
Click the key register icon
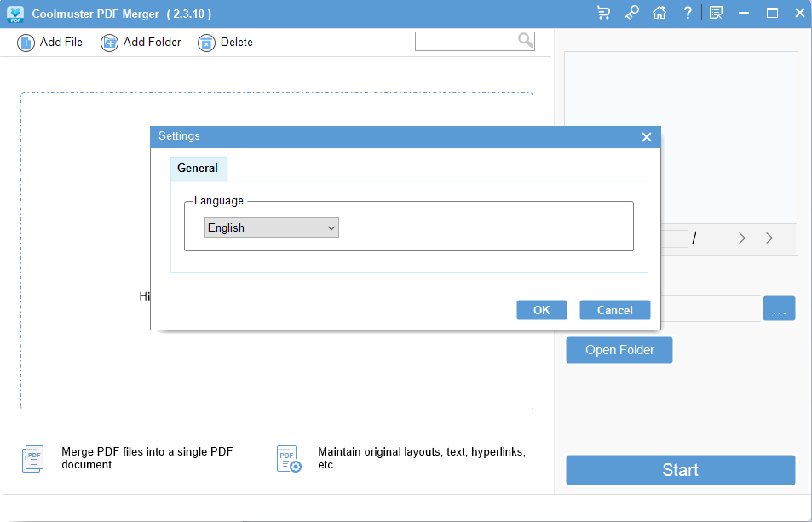[631, 13]
